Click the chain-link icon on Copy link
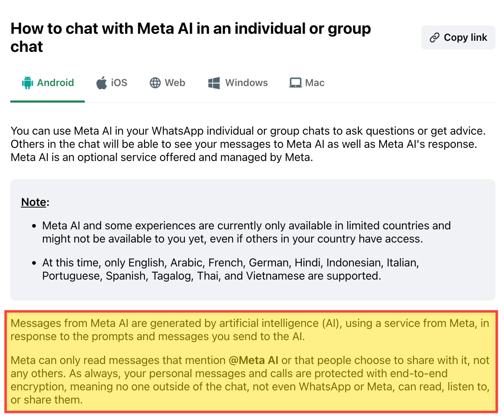Image resolution: width=504 pixels, height=420 pixels. 434,37
